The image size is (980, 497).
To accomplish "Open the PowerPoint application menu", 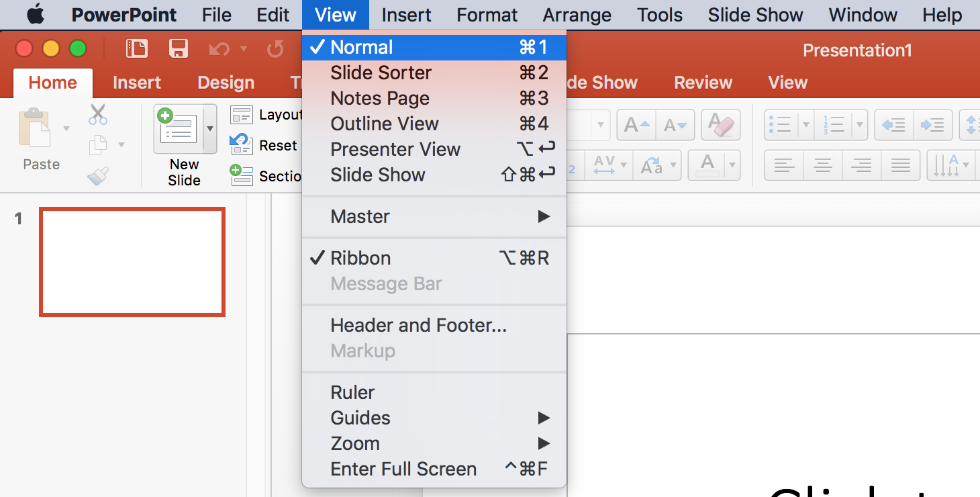I will pos(124,15).
